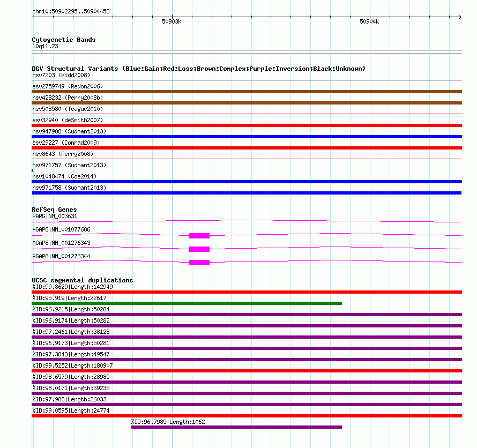The width and height of the screenshot is (477, 448).
Task: Click the %ID:96.9173|Length:50281 duplication label
Action: tap(71, 343)
